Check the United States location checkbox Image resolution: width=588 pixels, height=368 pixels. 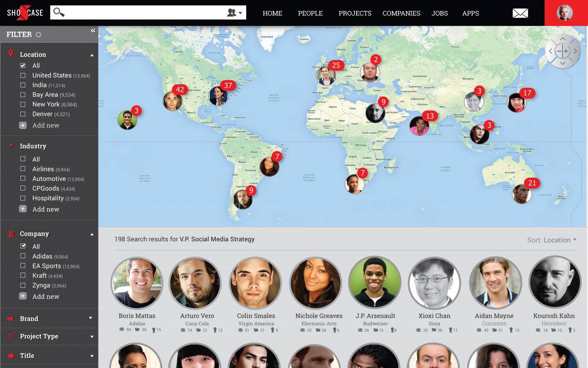[x=23, y=76]
